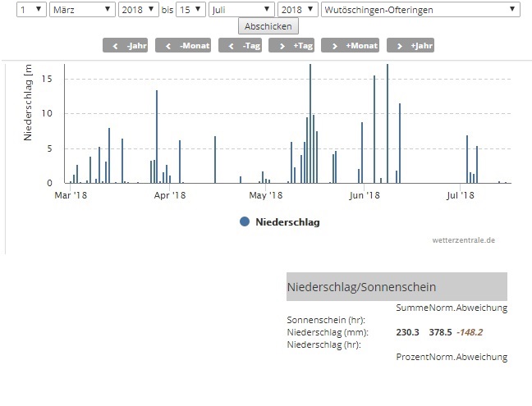Click the wetterzentrale.de credit link
Viewport: 532px width, 406px height.
[464, 240]
